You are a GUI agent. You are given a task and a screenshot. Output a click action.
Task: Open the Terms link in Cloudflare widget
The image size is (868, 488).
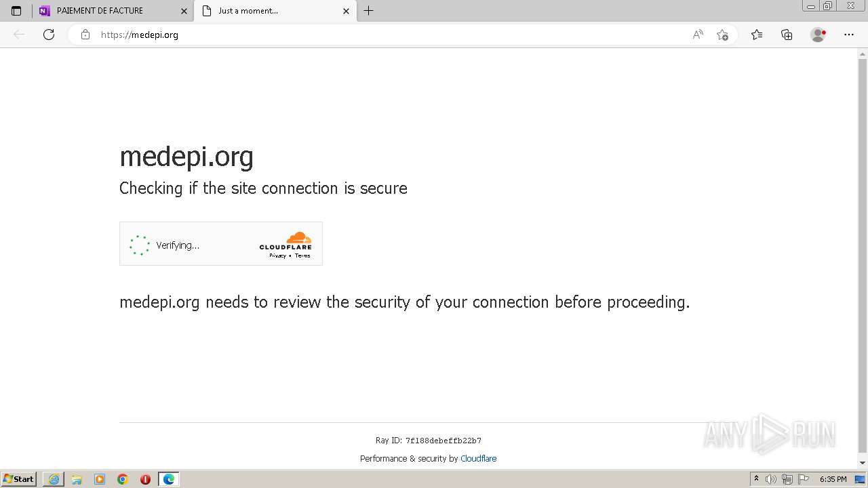tap(302, 256)
